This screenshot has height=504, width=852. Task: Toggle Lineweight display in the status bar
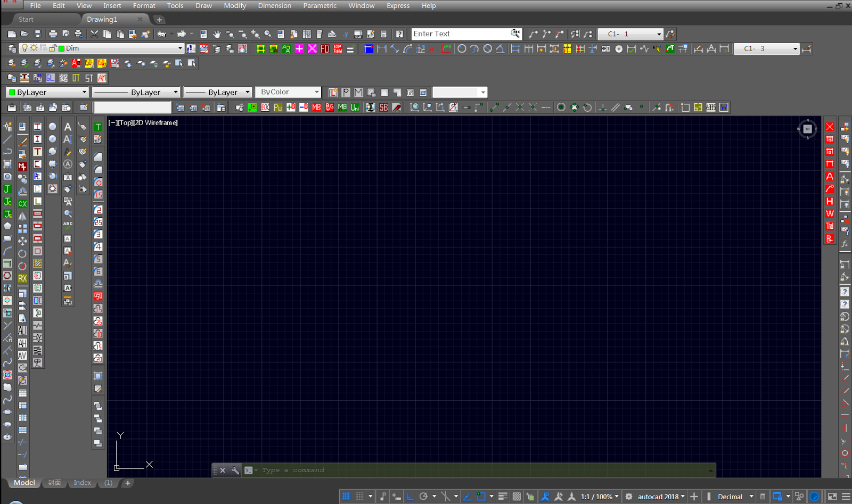(x=503, y=497)
